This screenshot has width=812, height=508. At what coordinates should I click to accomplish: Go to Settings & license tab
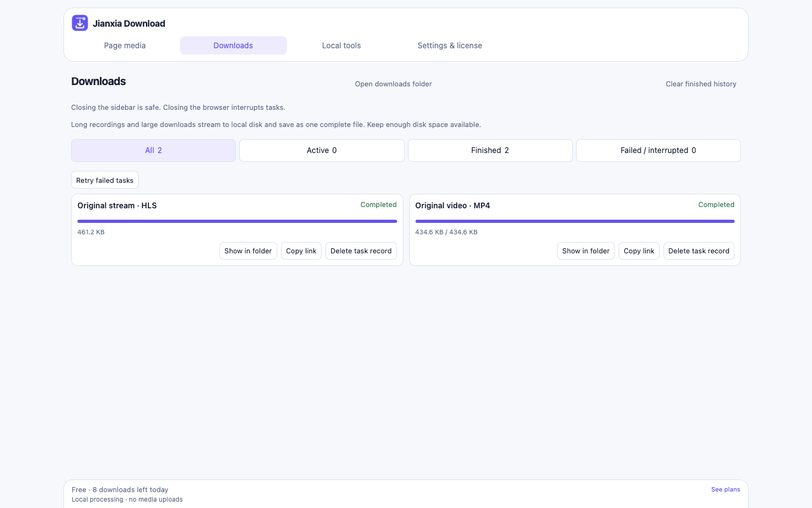[450, 46]
